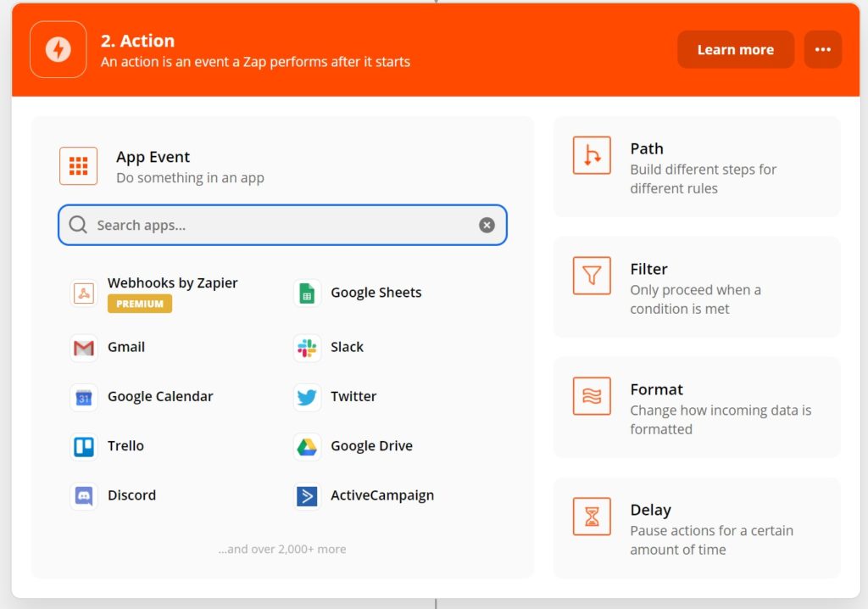The height and width of the screenshot is (609, 868).
Task: Click the Google Sheets icon
Action: (307, 293)
